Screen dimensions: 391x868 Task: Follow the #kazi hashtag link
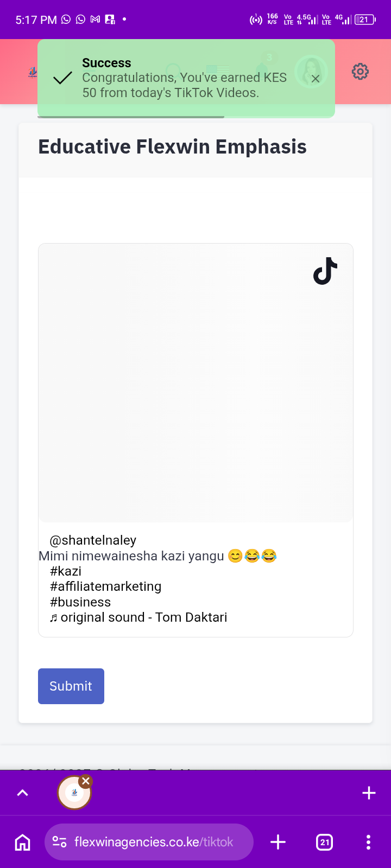coord(66,571)
